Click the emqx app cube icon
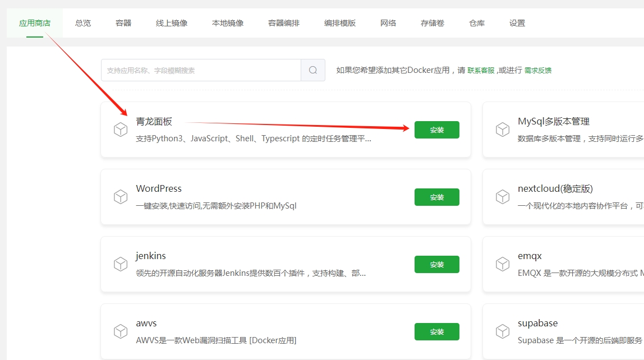This screenshot has width=644, height=360. click(x=503, y=264)
